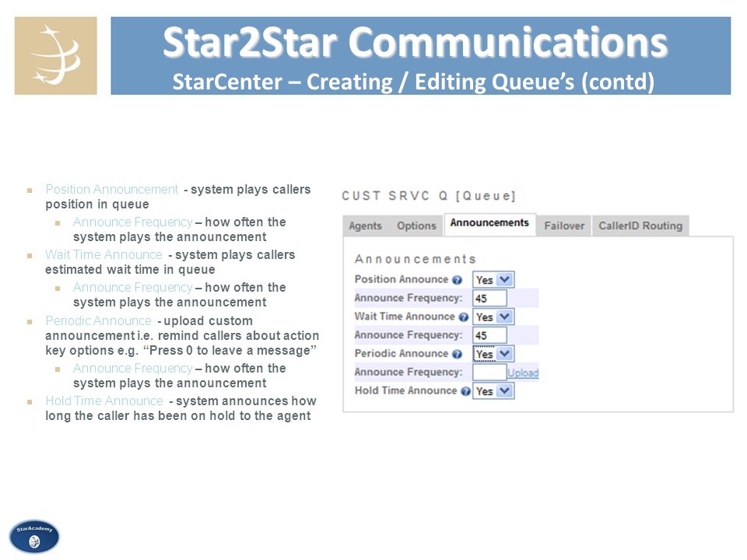747x560 pixels.
Task: Click the 'Wait Time Announce' form label
Action: (x=405, y=317)
